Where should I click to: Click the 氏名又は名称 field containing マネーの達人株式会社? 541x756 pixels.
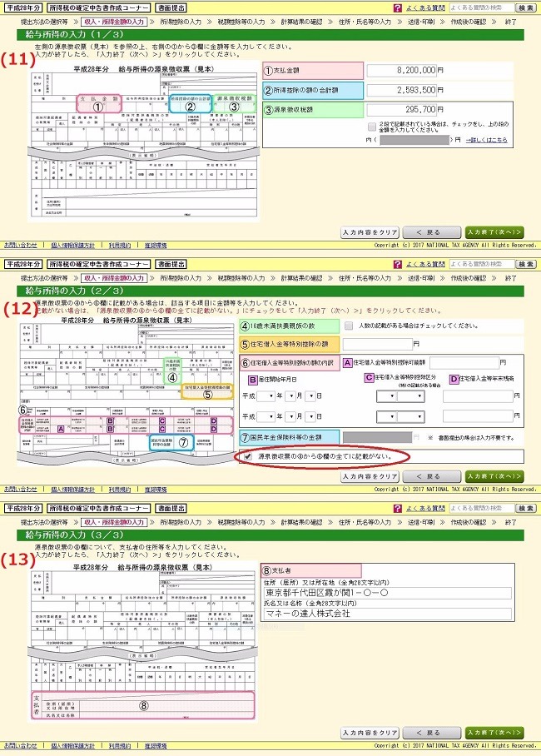click(x=387, y=614)
